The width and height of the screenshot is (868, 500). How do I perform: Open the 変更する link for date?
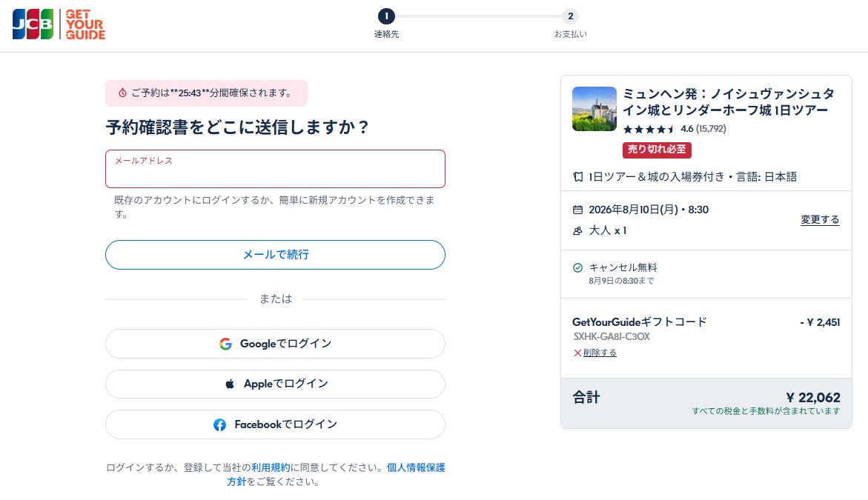coord(820,219)
